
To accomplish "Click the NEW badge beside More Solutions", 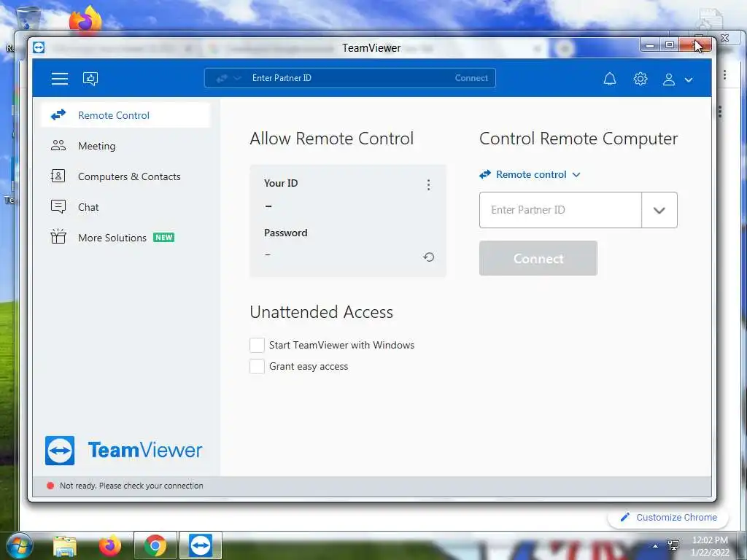I will point(164,237).
